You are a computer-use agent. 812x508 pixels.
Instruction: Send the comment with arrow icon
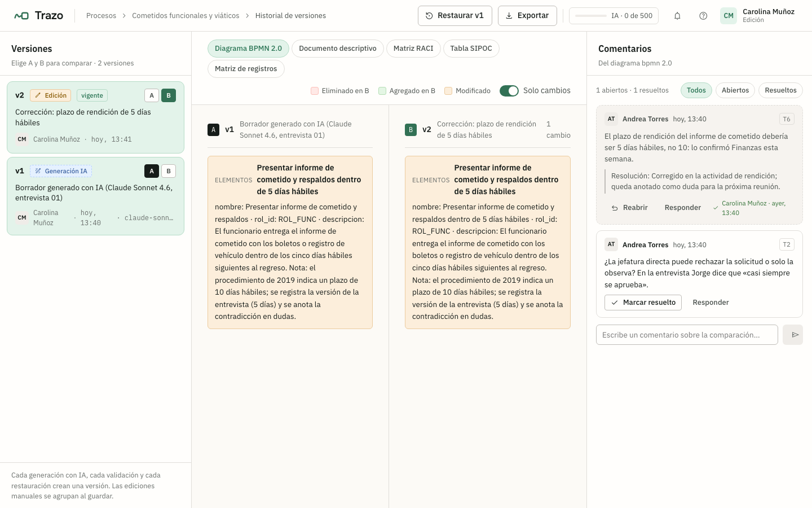793,335
